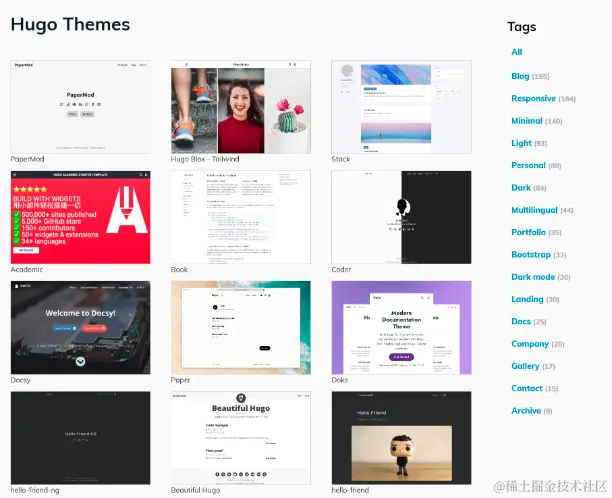
Task: Open the hello-friend theme thumbnail
Action: 401,438
